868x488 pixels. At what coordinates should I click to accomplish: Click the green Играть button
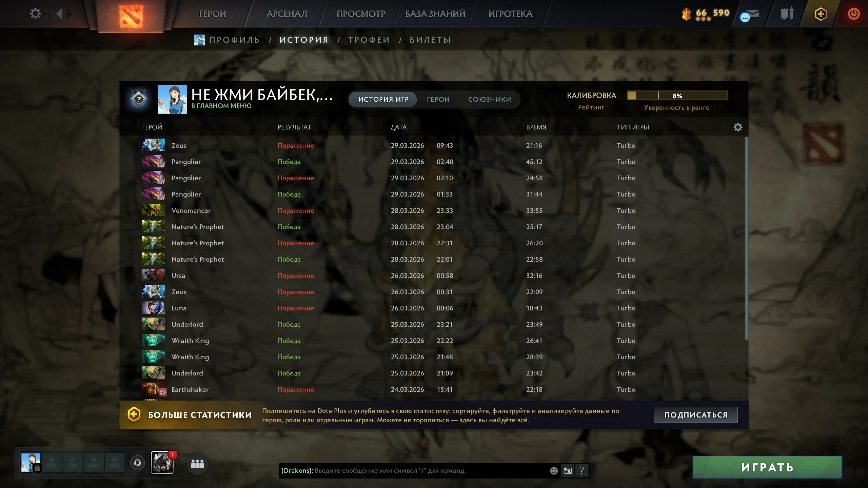pos(767,467)
